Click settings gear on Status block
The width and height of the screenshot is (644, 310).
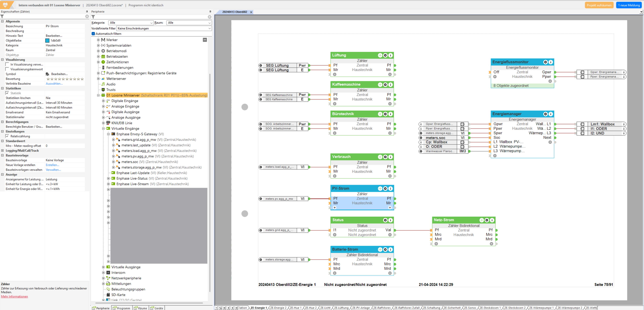[385, 220]
